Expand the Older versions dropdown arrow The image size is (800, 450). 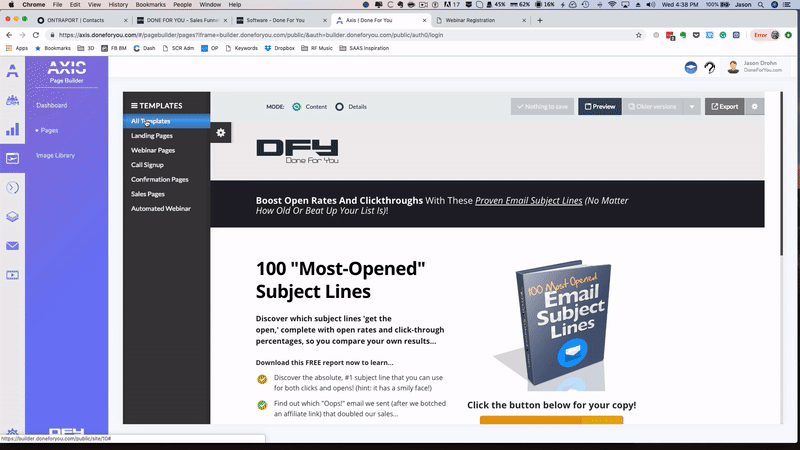click(x=692, y=107)
